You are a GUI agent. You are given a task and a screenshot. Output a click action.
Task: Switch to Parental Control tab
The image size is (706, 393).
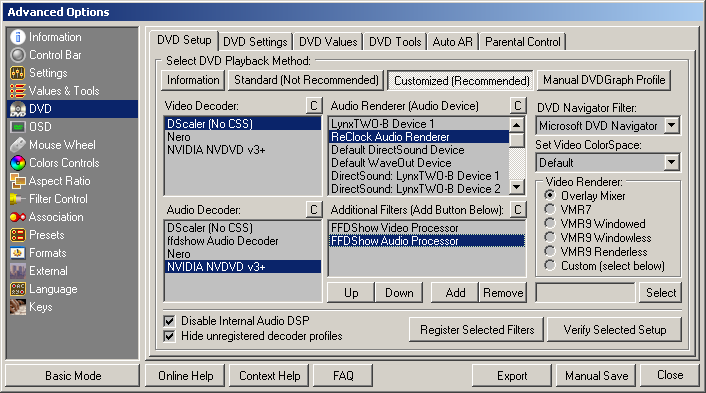[523, 42]
